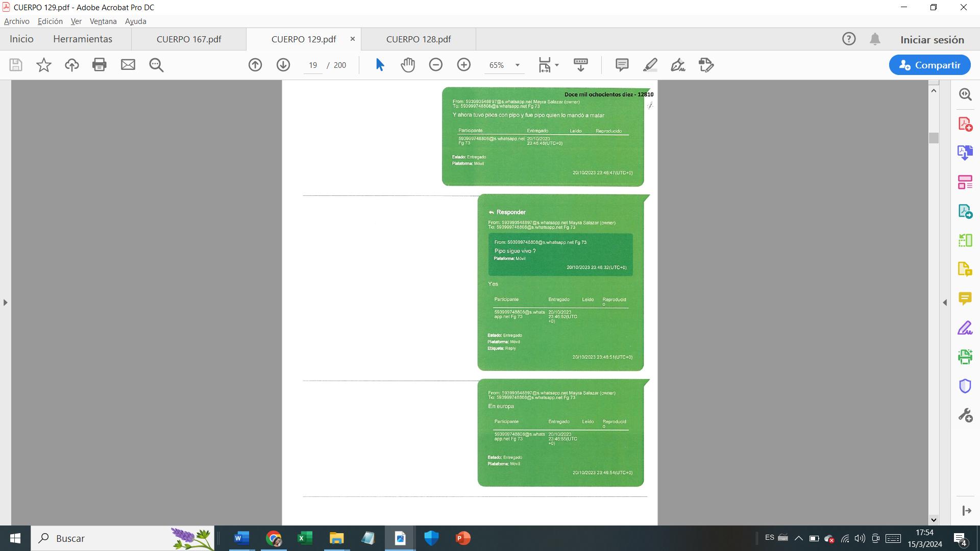980x551 pixels.
Task: Switch to the Herramientas tab
Action: point(83,39)
